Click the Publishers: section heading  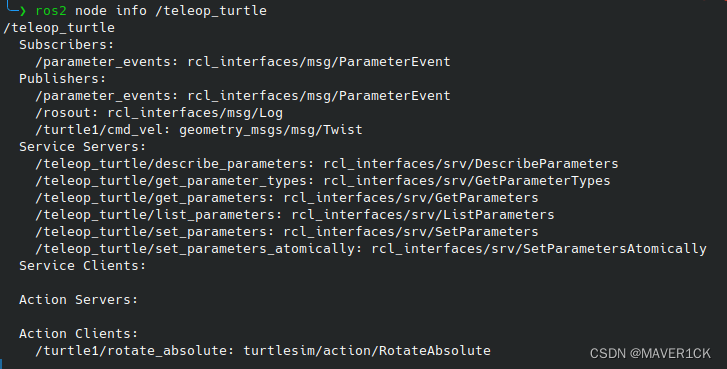(63, 79)
